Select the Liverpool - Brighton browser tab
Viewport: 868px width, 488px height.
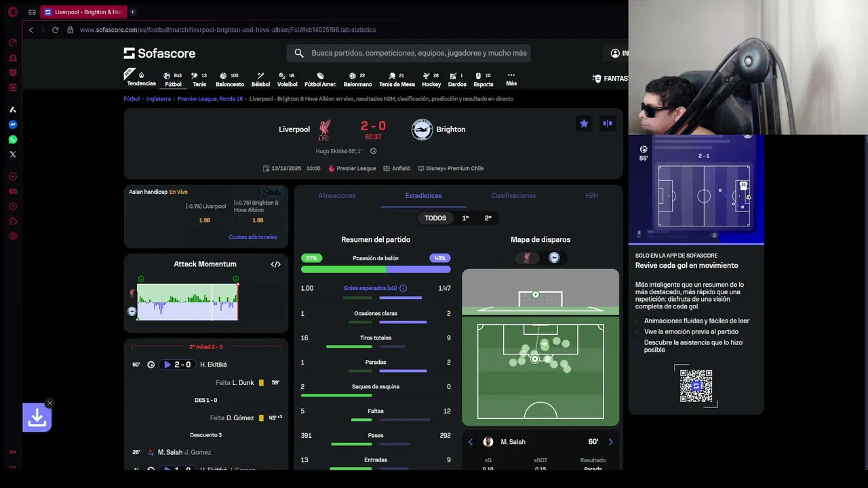83,12
